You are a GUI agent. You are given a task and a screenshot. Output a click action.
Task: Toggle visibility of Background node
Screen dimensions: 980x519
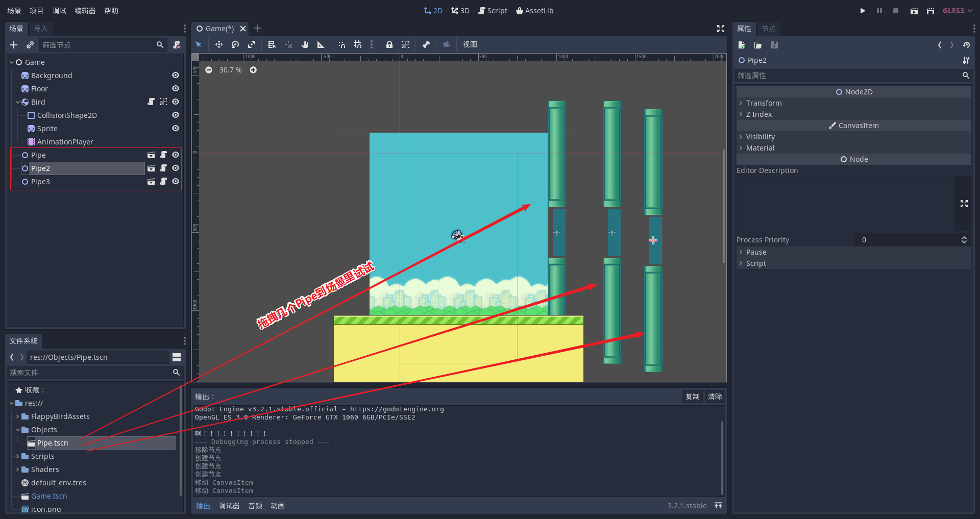[x=176, y=75]
